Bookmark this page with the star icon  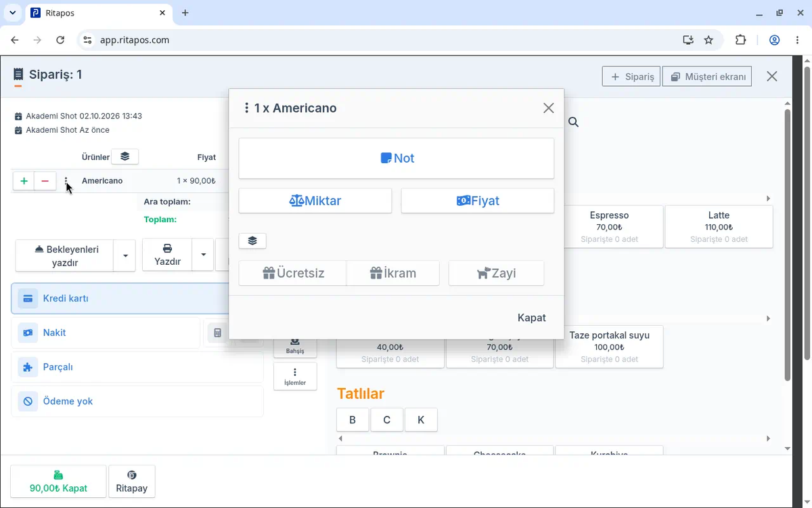click(708, 40)
